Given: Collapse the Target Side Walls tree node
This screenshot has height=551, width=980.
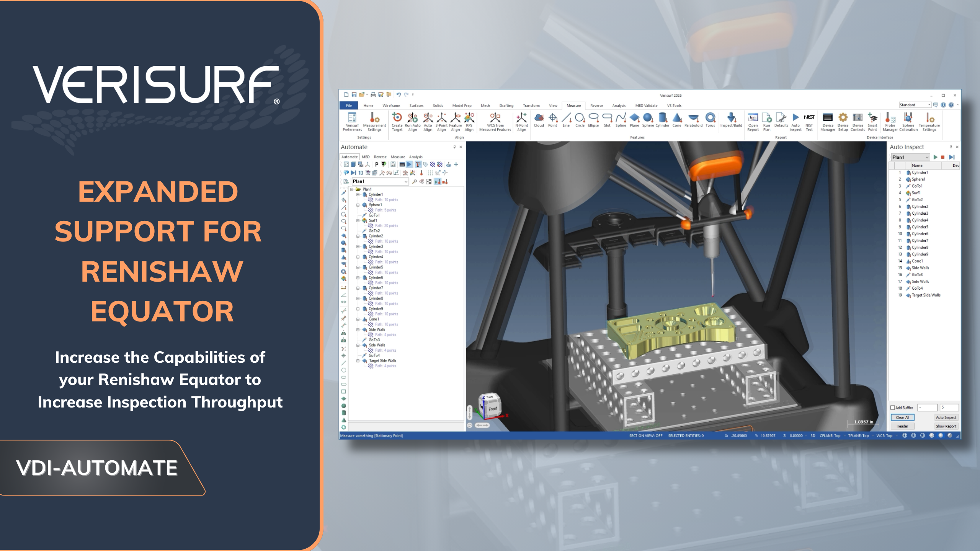Looking at the screenshot, I should tap(358, 361).
